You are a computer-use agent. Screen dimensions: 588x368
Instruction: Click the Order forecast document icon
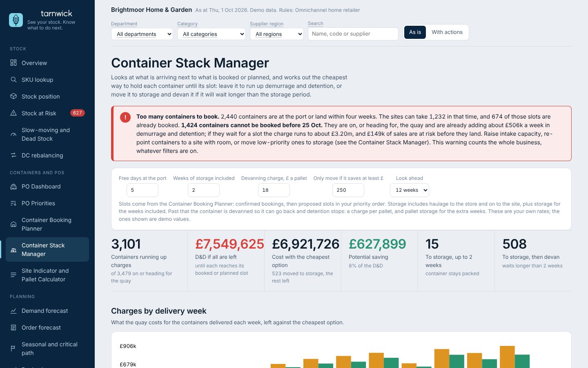click(13, 328)
